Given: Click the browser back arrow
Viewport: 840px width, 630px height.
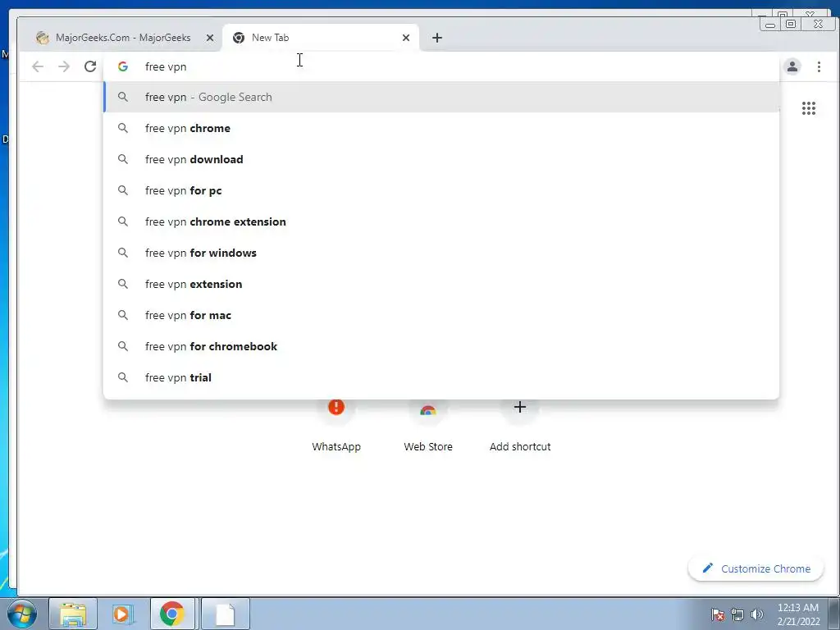Looking at the screenshot, I should (x=38, y=66).
